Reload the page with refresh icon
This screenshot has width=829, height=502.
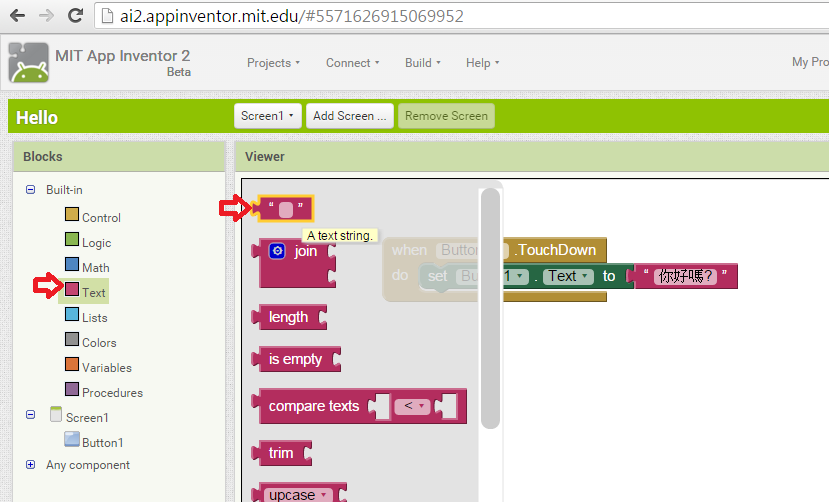[75, 15]
